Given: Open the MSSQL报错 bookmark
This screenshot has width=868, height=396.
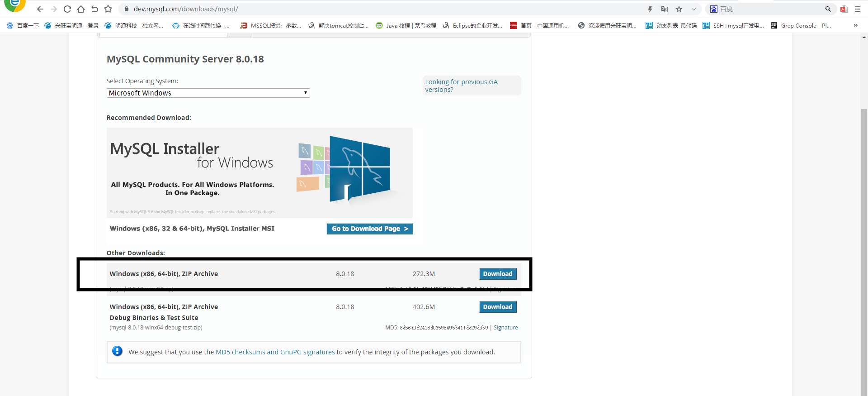Looking at the screenshot, I should (x=271, y=25).
